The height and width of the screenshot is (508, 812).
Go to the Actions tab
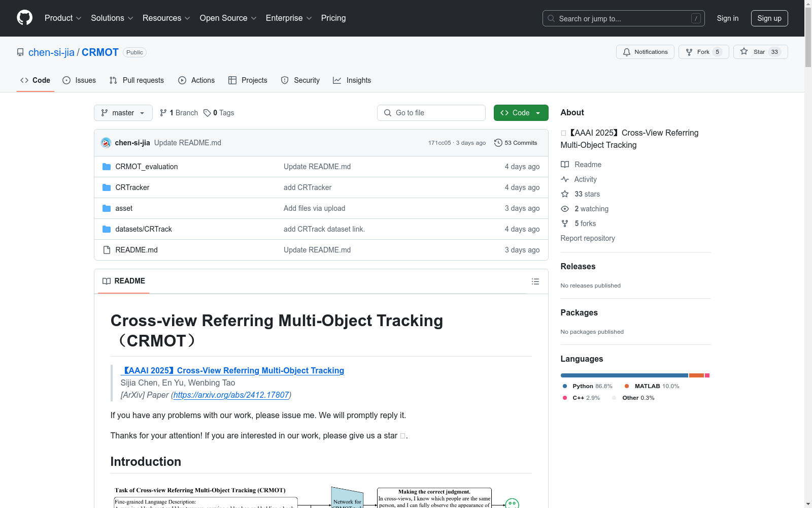196,80
